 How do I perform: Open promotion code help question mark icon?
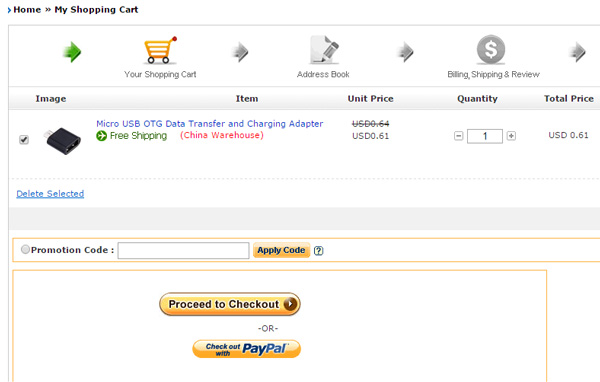(x=318, y=250)
